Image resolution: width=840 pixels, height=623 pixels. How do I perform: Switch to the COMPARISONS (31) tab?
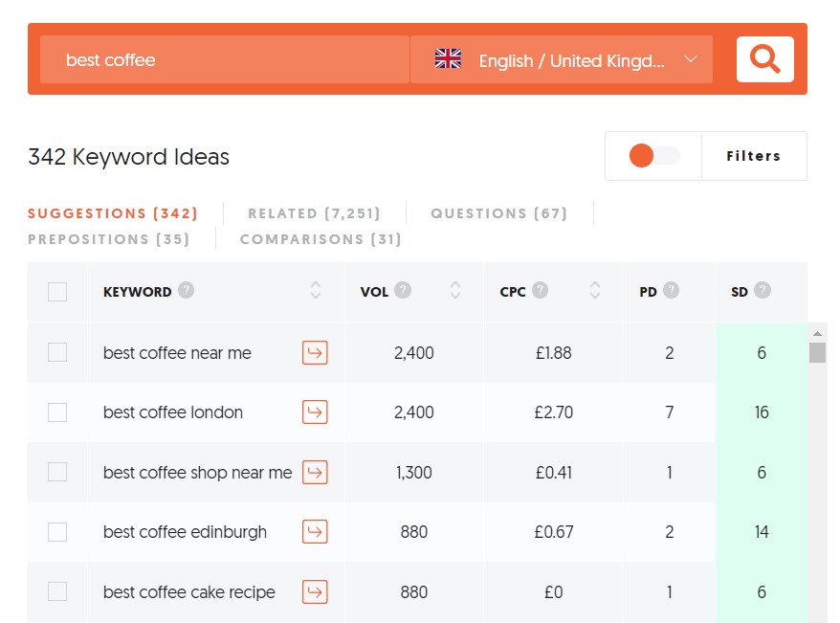[x=321, y=239]
